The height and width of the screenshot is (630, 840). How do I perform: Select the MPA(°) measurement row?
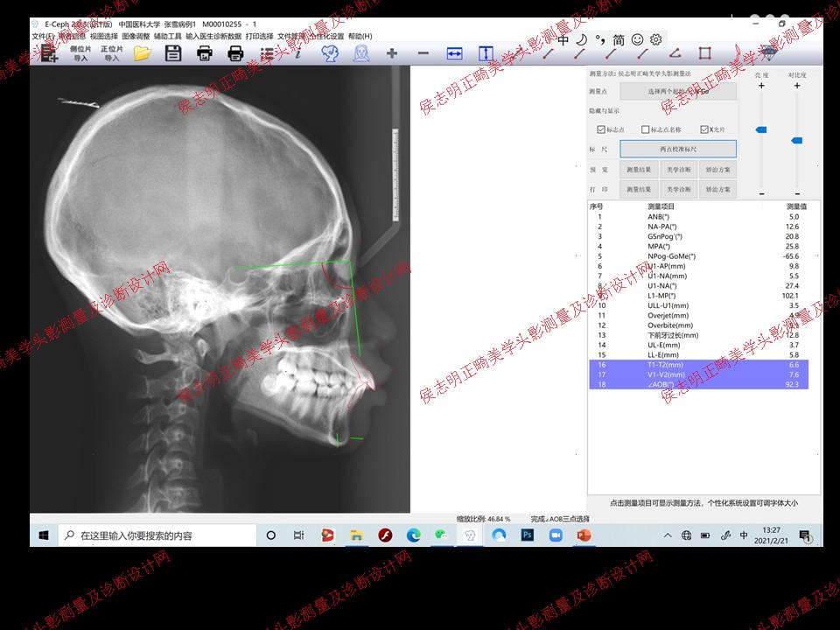pos(698,247)
